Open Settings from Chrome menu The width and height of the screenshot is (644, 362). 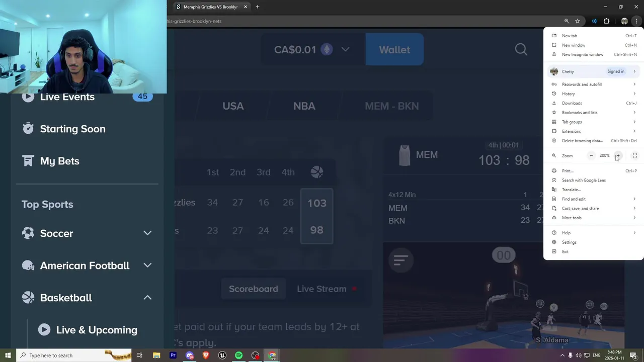[594, 242]
